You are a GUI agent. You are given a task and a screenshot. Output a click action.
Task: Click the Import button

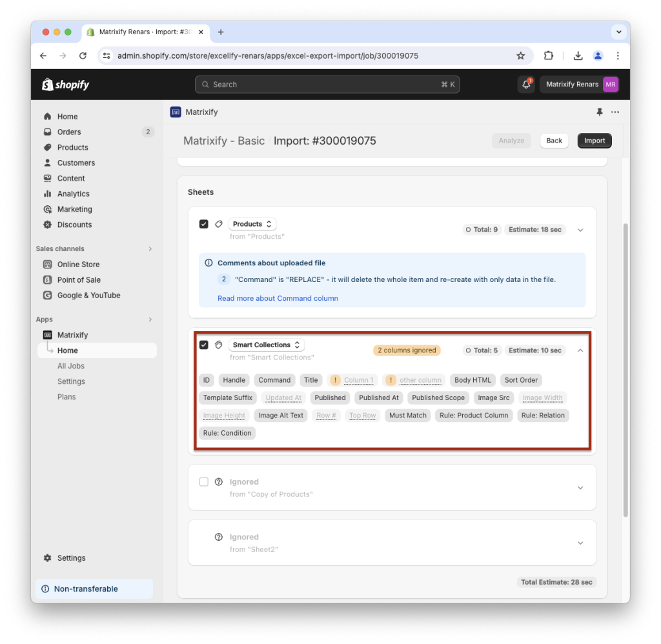tap(594, 140)
